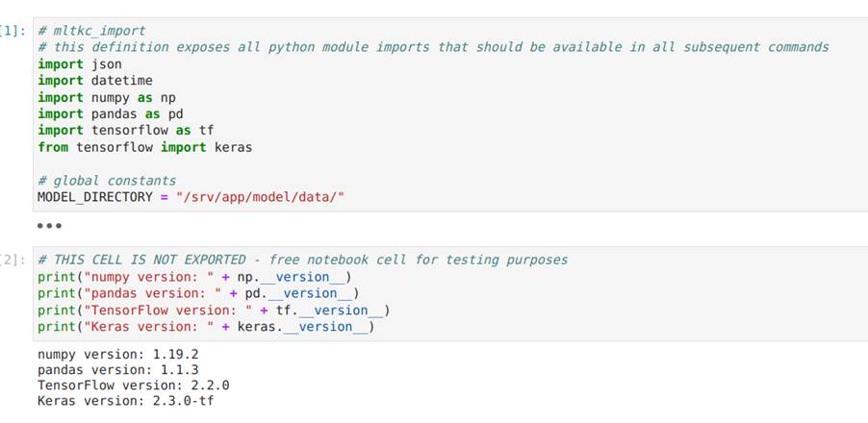Click the print pandas version statement
This screenshot has height=423, width=868.
[199, 293]
